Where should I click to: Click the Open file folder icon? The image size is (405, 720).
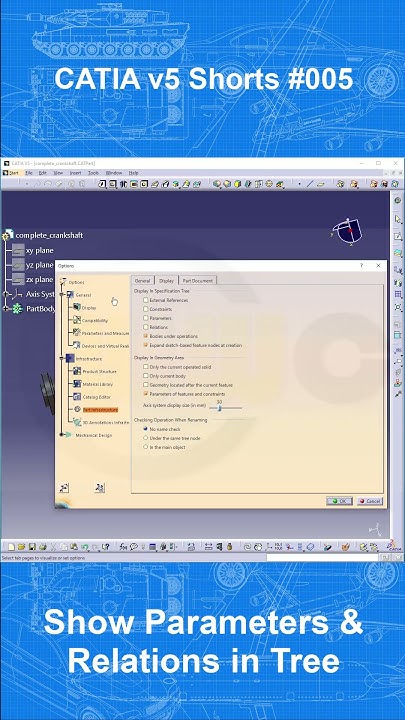tap(22, 546)
